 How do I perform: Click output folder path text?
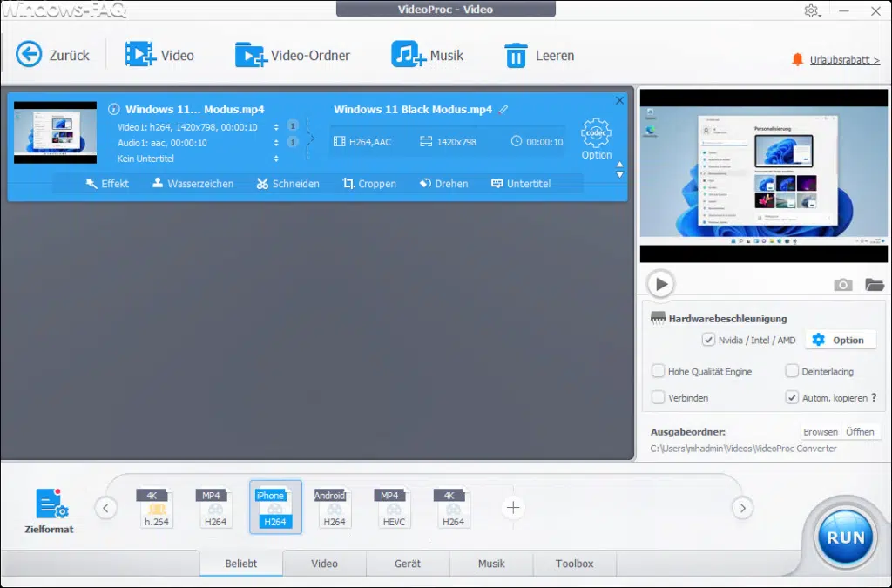click(x=743, y=448)
